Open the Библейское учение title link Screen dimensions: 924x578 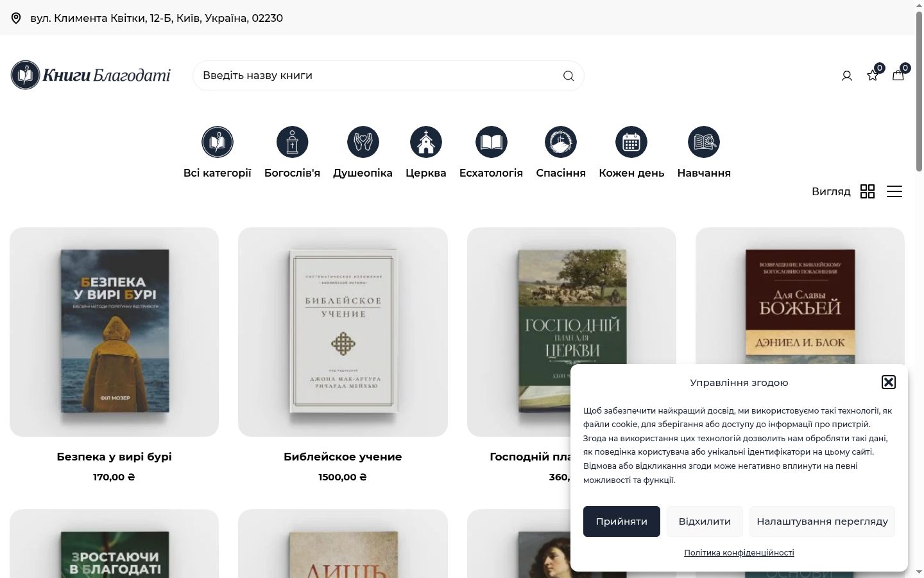click(343, 457)
